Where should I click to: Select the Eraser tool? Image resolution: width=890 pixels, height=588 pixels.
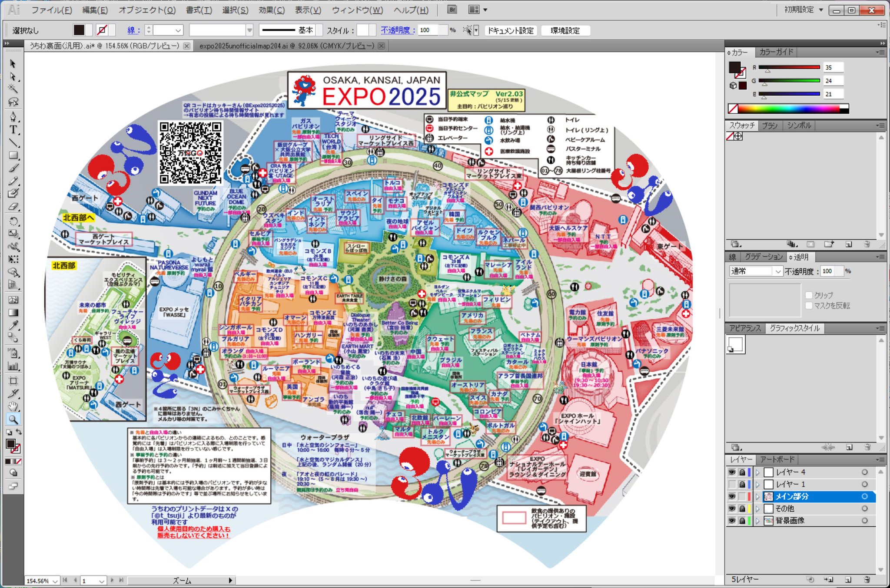click(x=13, y=206)
